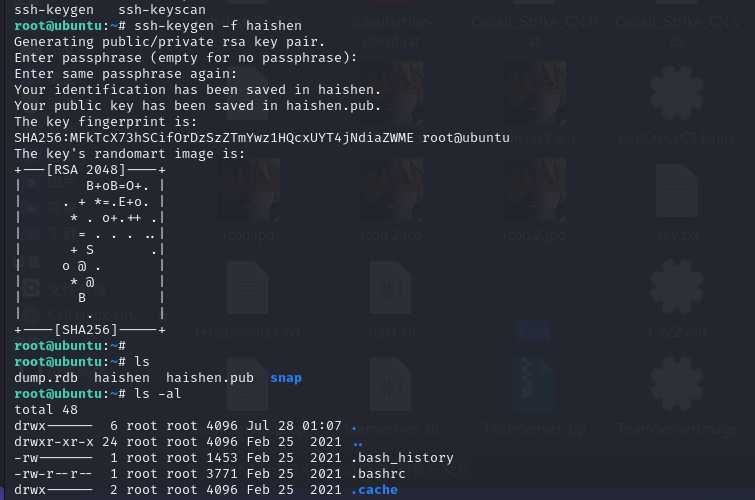This screenshot has height=500, width=755.
Task: Click '.bash_history' in the file listing
Action: pyautogui.click(x=402, y=458)
